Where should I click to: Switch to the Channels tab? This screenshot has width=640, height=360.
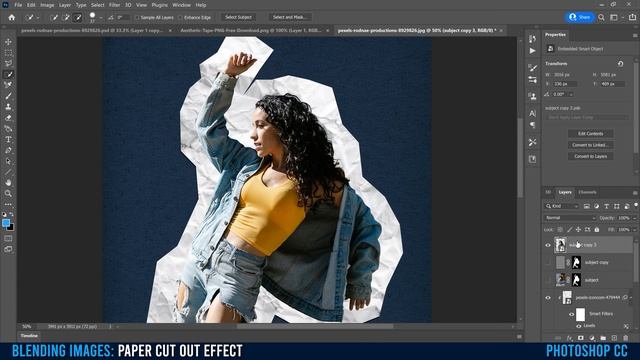pos(587,192)
